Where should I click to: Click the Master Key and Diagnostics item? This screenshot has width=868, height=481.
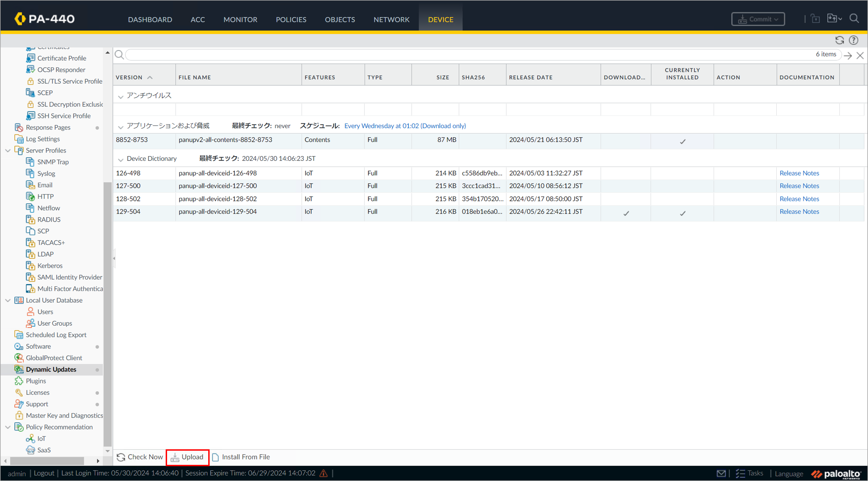(64, 415)
